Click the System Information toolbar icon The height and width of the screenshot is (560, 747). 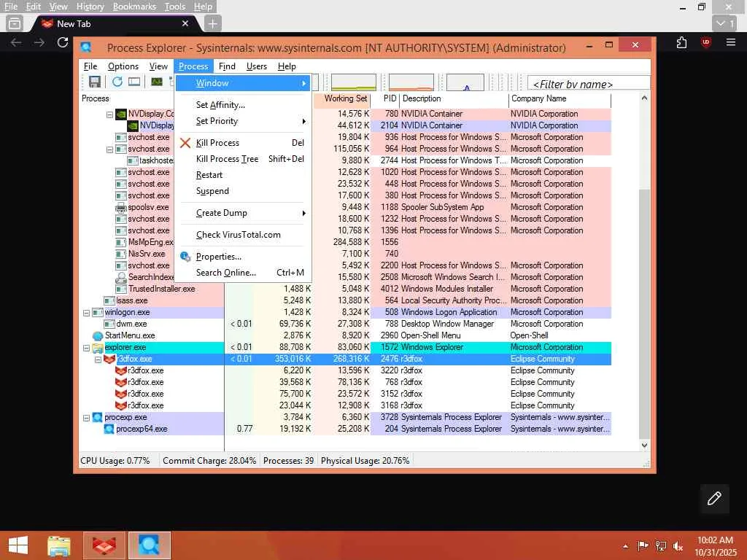coord(134,82)
